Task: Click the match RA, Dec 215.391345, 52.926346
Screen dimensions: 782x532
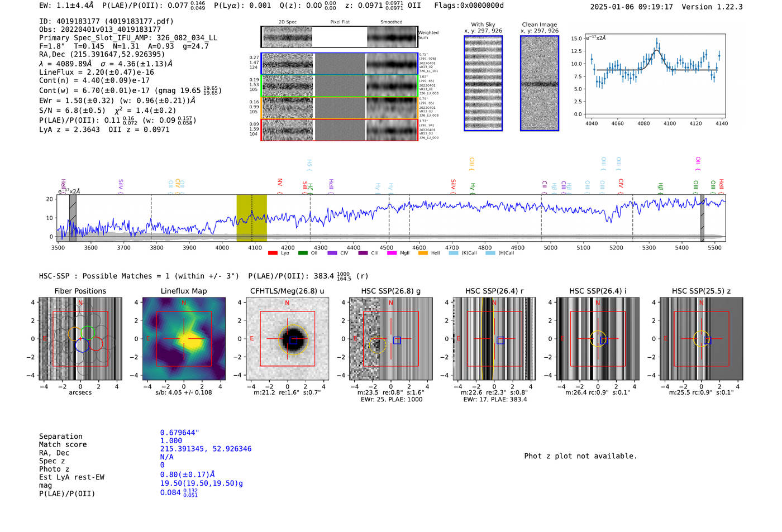Action: (206, 449)
